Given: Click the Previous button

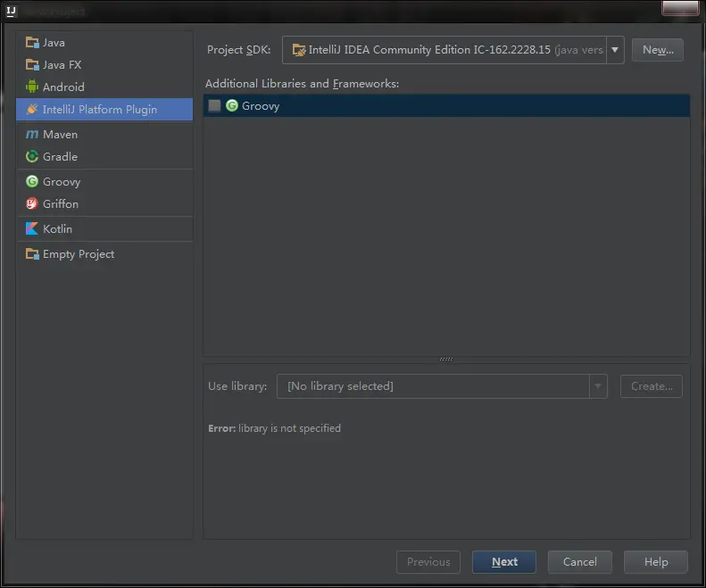Looking at the screenshot, I should point(428,562).
